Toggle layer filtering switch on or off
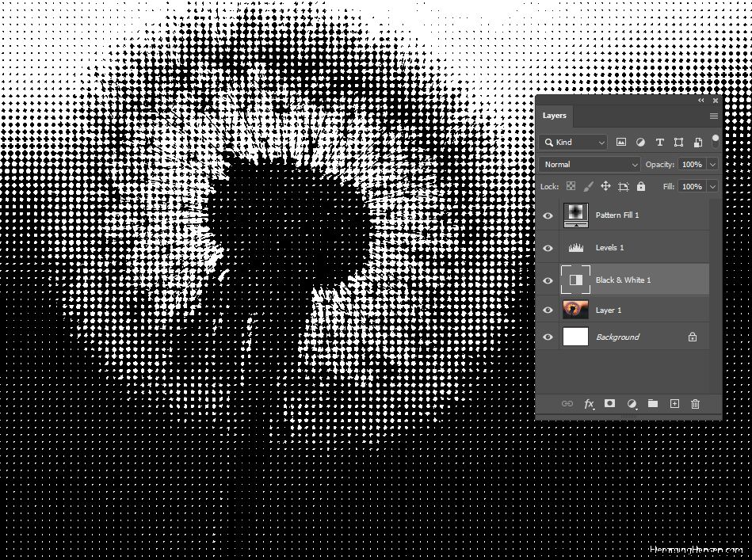 pyautogui.click(x=715, y=142)
